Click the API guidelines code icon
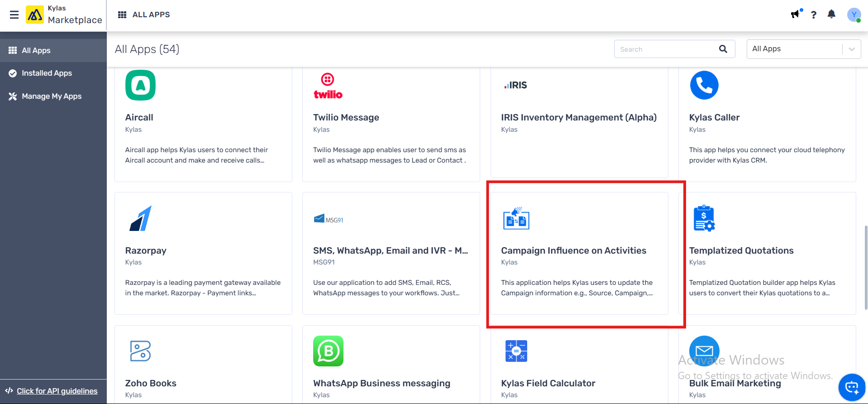The height and width of the screenshot is (404, 868). [9, 390]
